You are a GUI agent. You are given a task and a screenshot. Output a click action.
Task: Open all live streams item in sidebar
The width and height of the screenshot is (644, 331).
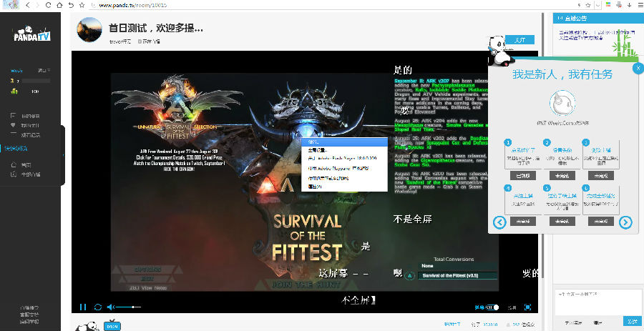[26, 174]
